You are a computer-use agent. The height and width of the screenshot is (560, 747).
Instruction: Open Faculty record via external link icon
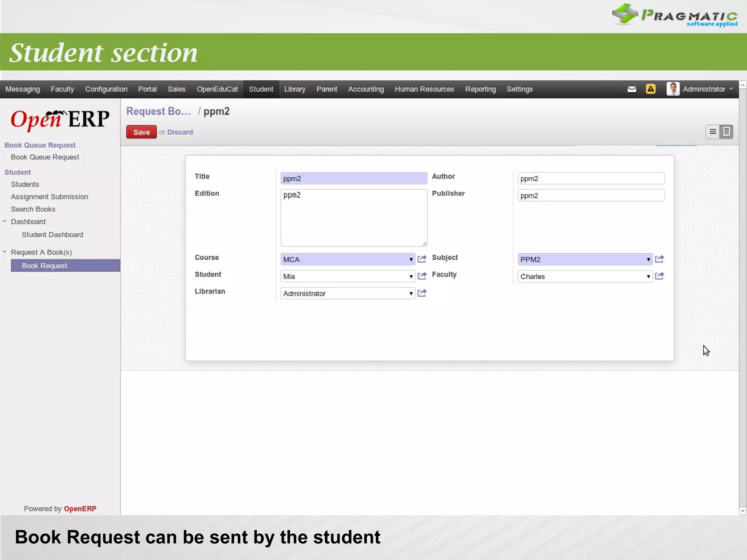pyautogui.click(x=659, y=276)
